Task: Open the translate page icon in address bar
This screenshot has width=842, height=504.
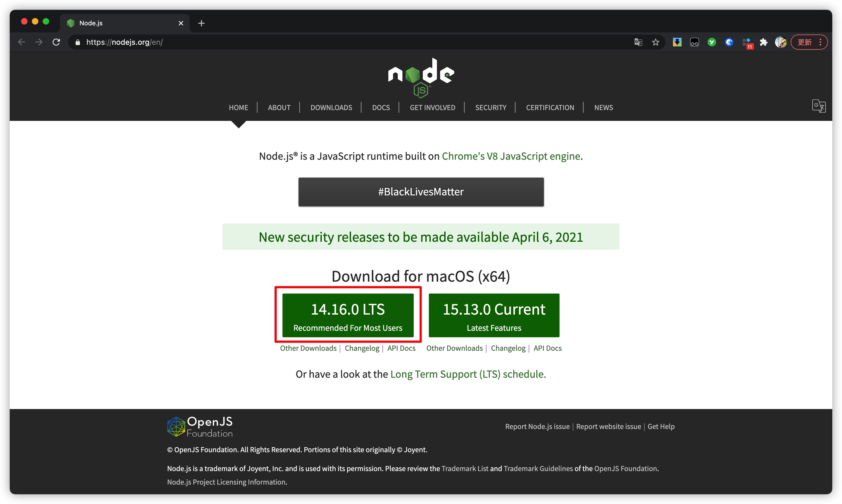Action: click(x=638, y=42)
